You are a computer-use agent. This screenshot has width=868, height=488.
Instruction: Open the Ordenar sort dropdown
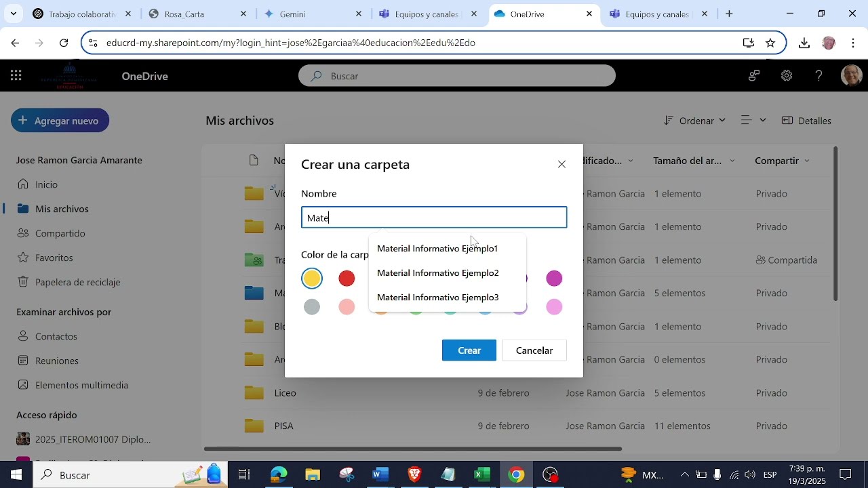[x=694, y=121]
